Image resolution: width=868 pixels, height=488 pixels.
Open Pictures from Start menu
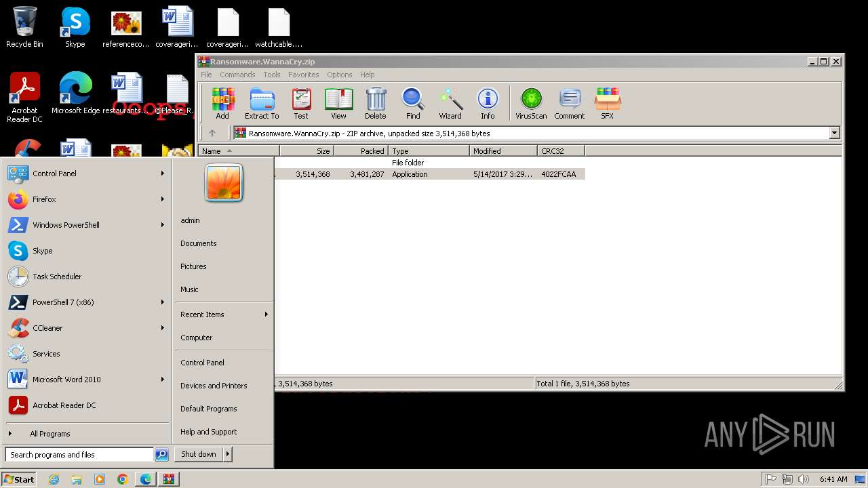pos(193,266)
